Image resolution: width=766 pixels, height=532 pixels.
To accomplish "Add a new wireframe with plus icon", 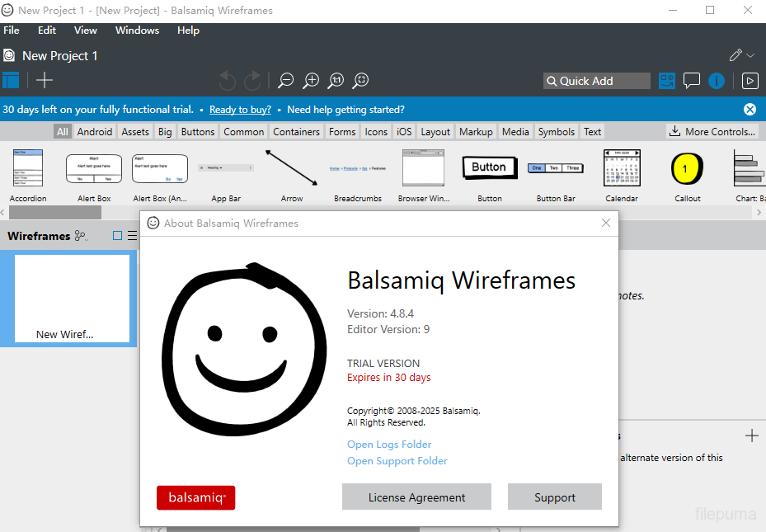I will click(45, 81).
